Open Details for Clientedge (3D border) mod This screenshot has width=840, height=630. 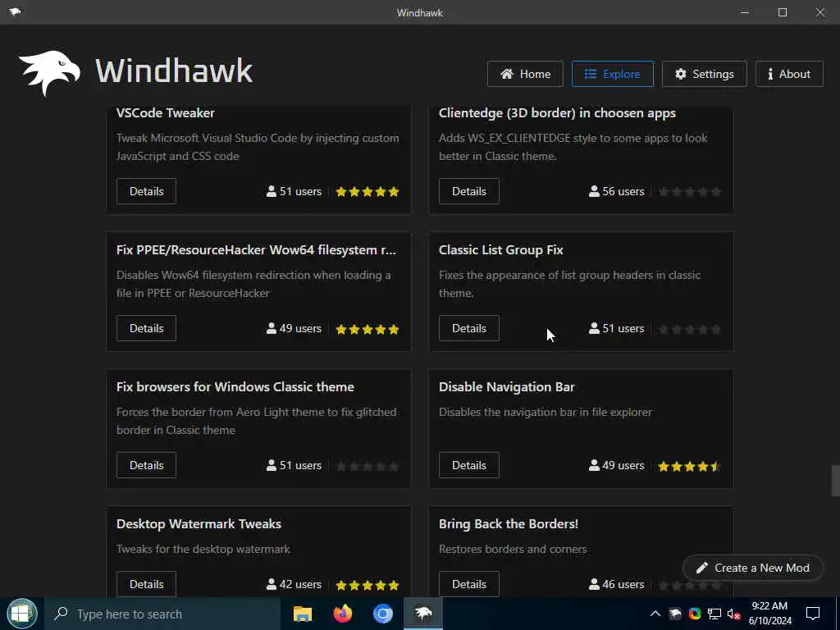coord(468,191)
